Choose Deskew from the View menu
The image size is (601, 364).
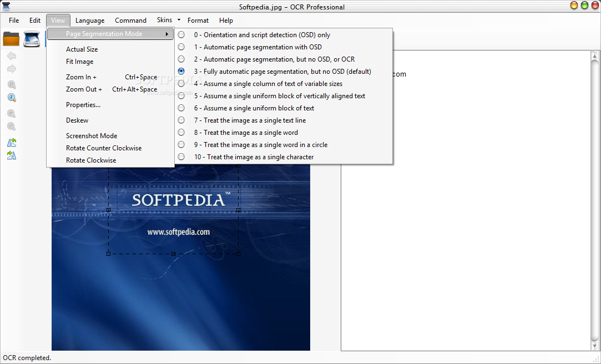pyautogui.click(x=110, y=120)
